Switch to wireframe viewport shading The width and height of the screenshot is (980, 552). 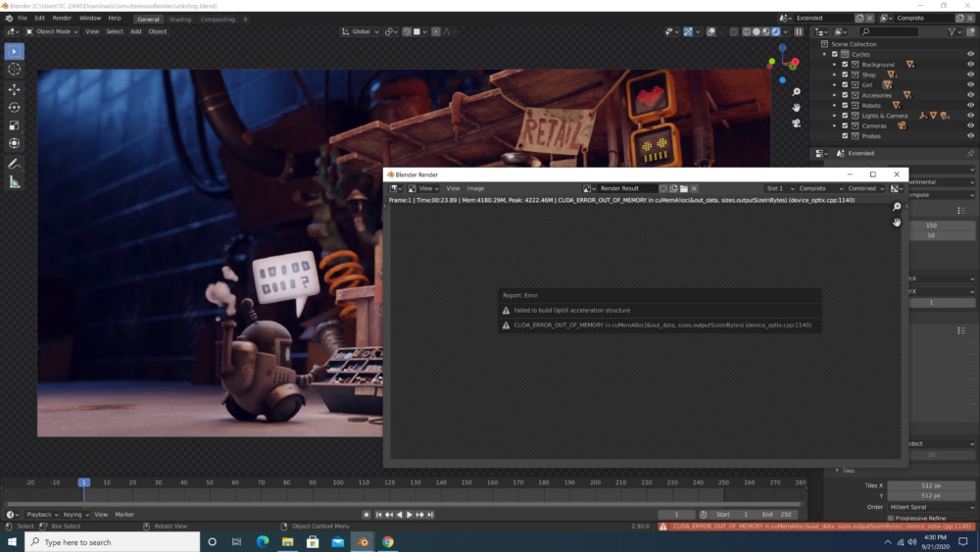(x=746, y=31)
